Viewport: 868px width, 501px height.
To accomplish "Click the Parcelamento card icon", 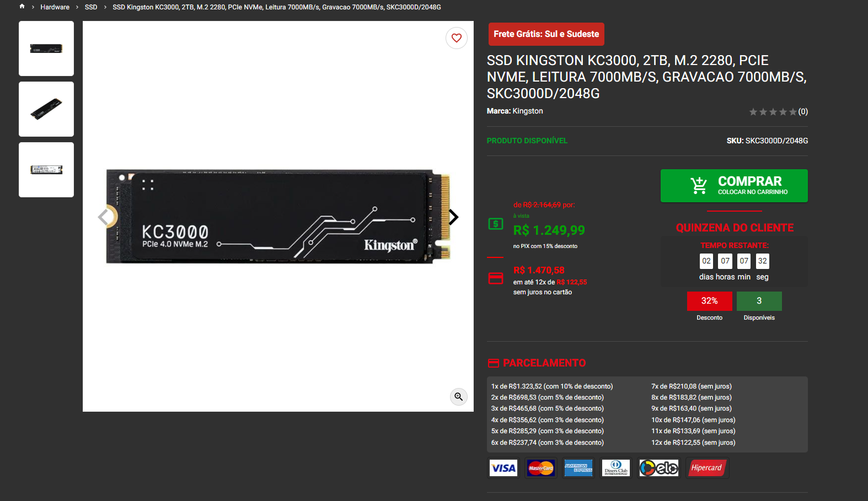I will click(x=494, y=363).
